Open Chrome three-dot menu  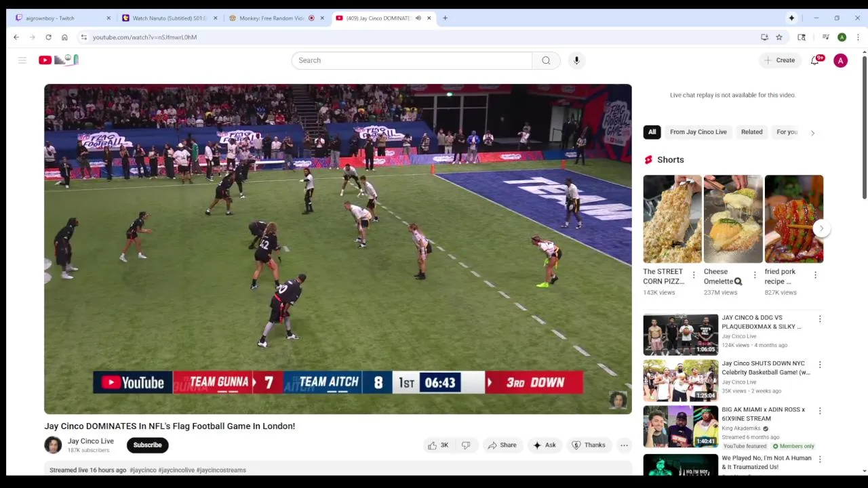[858, 37]
